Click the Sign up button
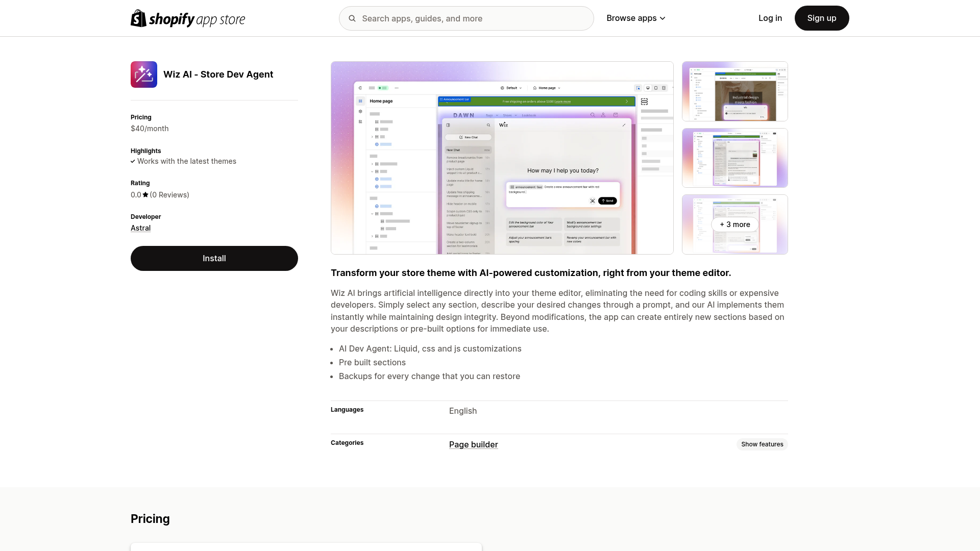This screenshot has height=551, width=980. [822, 18]
